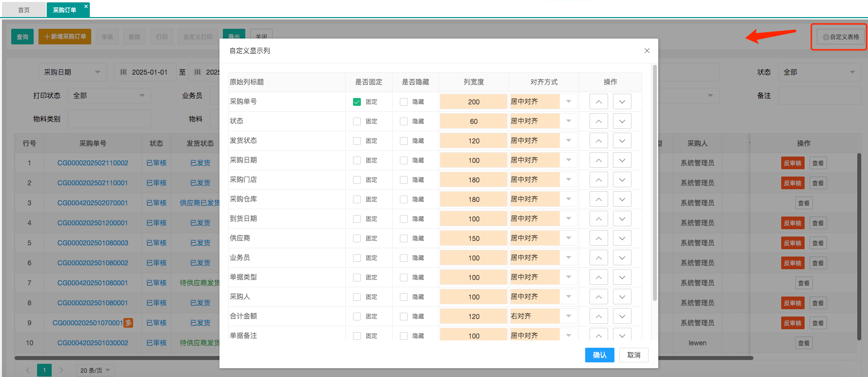Expand alignment dropdown for 状态 row
The height and width of the screenshot is (377, 868).
568,121
